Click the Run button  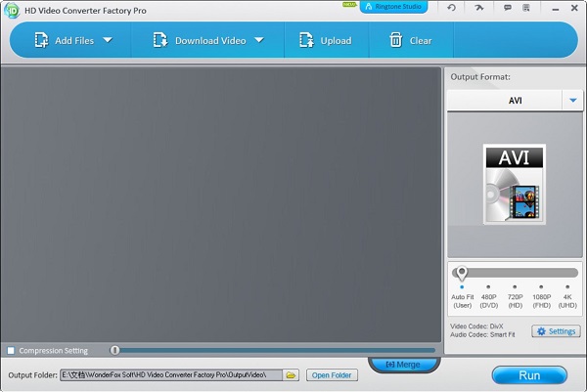point(529,375)
